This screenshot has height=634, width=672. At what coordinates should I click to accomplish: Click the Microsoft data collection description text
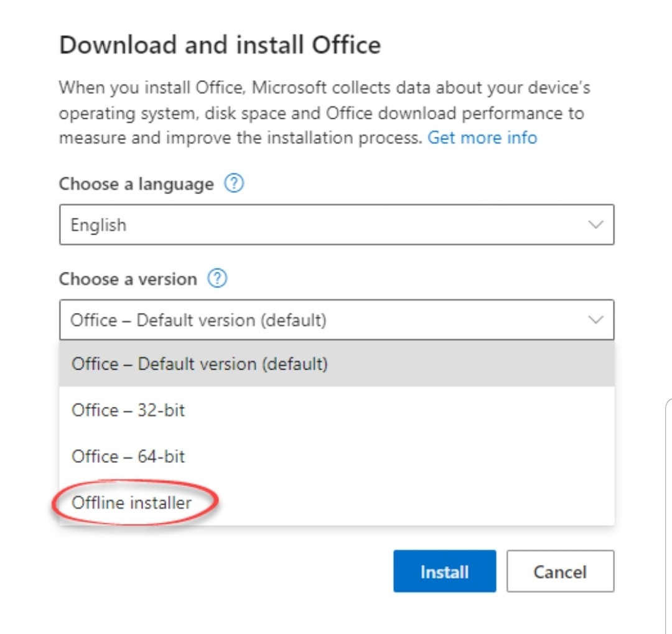(324, 113)
